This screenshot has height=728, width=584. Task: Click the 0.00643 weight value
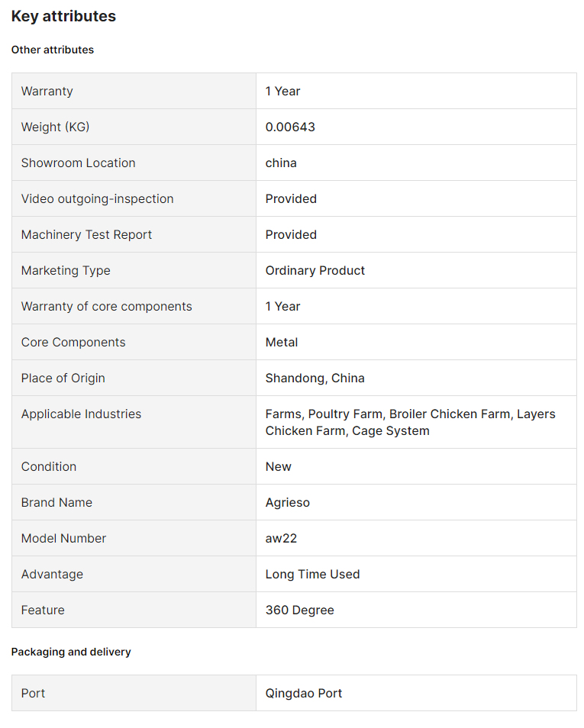[290, 127]
